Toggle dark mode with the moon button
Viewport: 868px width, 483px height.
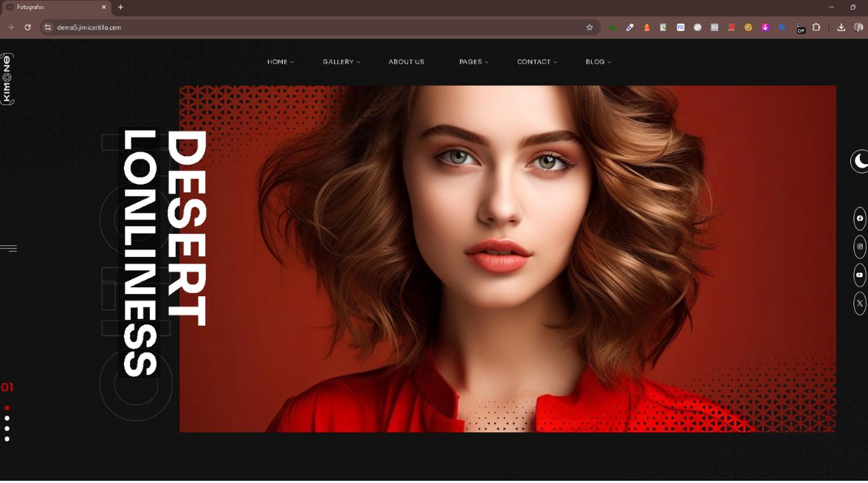pyautogui.click(x=860, y=161)
